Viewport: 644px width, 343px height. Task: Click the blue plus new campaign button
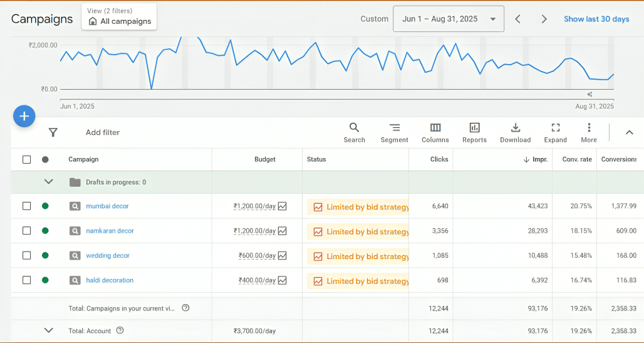point(24,116)
